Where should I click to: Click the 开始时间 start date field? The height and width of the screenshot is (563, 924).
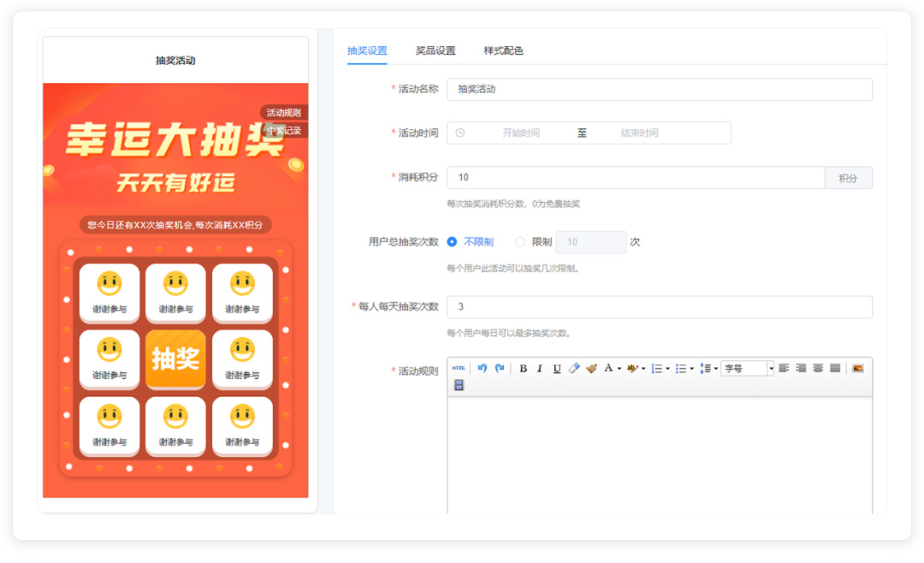[x=520, y=133]
